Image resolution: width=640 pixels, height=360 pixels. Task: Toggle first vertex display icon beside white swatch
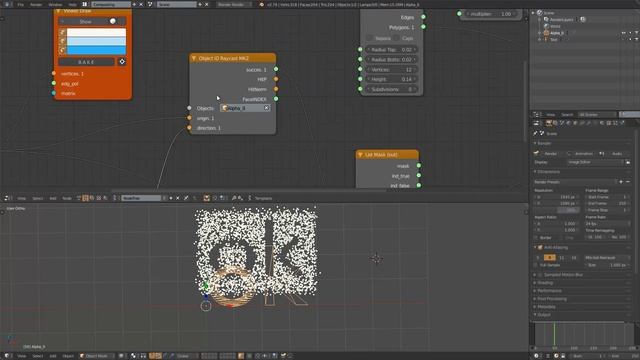coord(62,32)
